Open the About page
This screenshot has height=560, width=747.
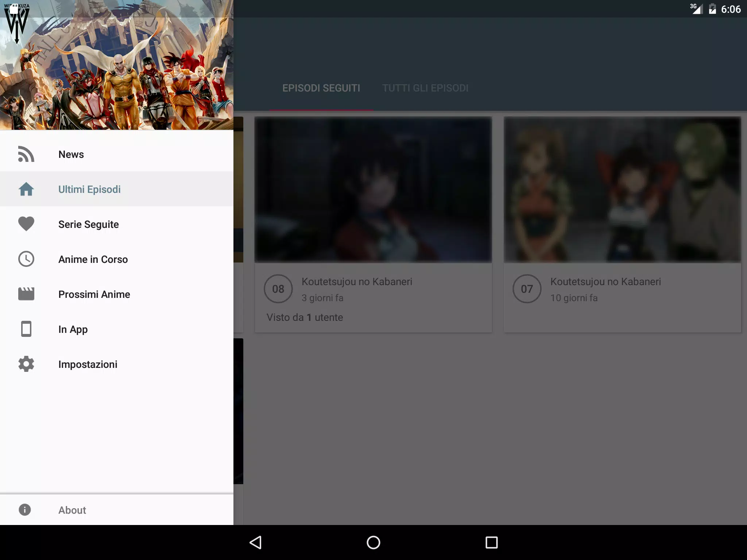(117, 510)
